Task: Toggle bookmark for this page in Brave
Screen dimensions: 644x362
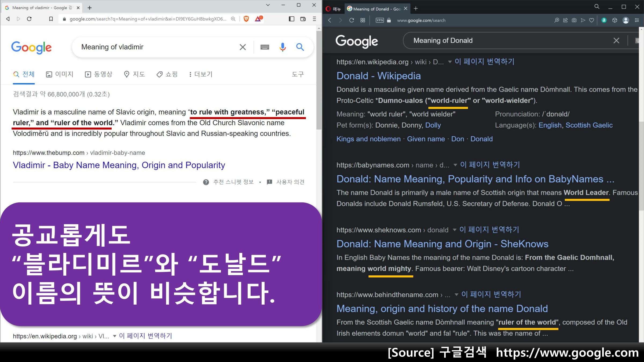Action: [51, 19]
